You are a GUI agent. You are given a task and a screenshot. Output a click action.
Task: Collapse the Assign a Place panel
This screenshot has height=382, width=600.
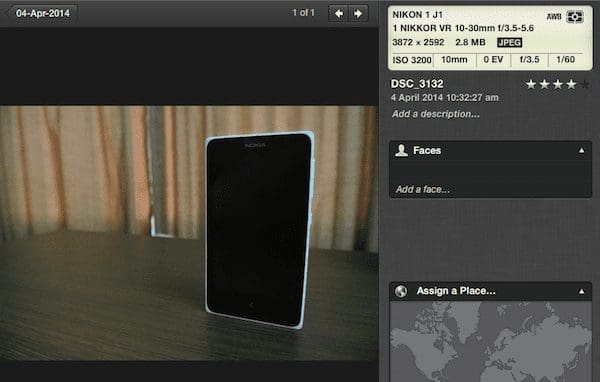tap(582, 291)
